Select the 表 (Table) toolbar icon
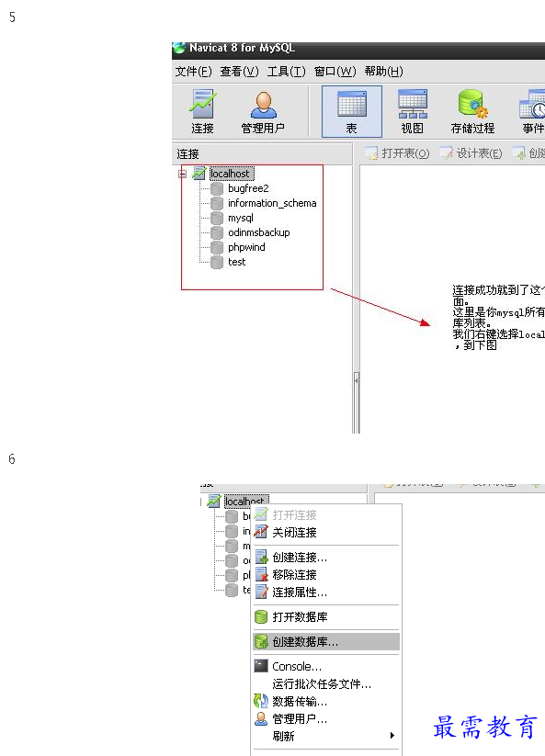 [x=352, y=112]
